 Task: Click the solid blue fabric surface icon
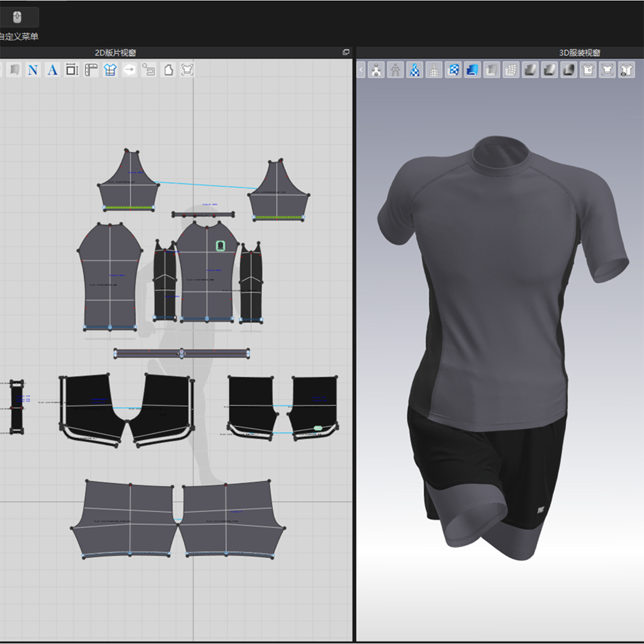click(x=472, y=70)
